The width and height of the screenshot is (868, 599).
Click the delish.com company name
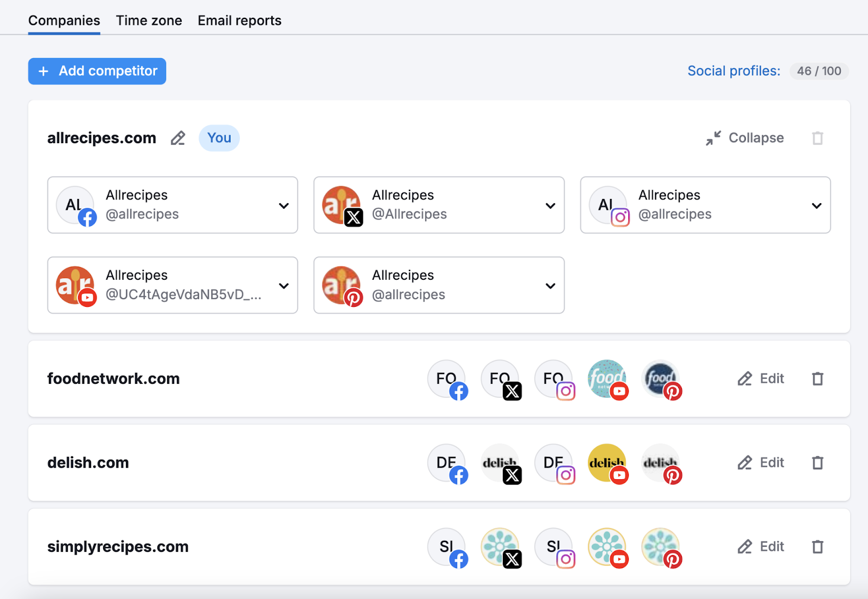tap(88, 463)
